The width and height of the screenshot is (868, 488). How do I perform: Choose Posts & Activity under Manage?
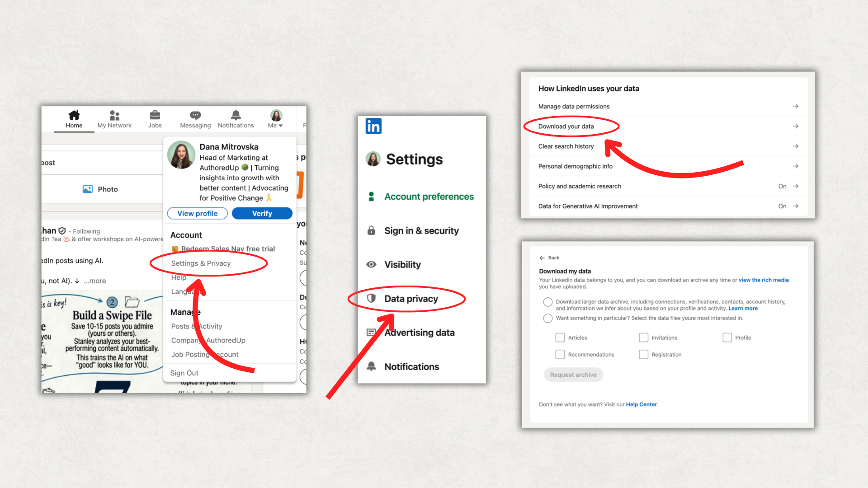[x=197, y=326]
